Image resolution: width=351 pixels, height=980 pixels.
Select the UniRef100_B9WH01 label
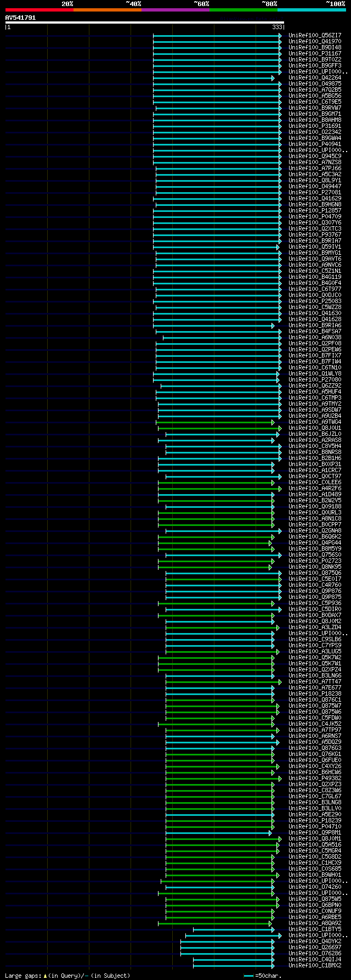(x=315, y=875)
